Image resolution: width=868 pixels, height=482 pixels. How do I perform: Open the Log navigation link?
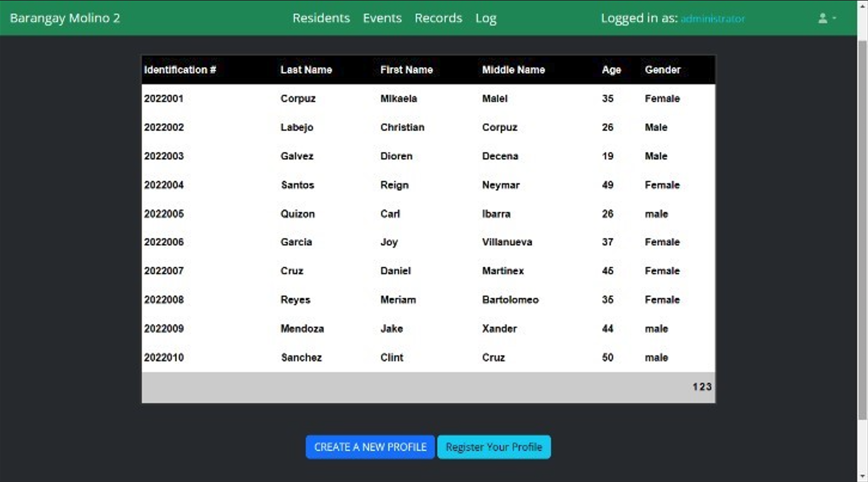pyautogui.click(x=485, y=18)
